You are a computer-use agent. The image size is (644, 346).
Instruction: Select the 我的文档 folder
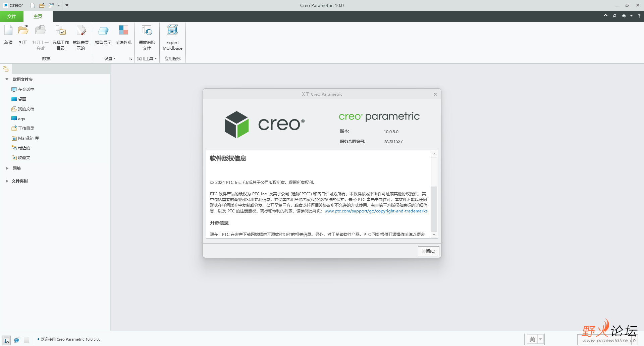23,109
